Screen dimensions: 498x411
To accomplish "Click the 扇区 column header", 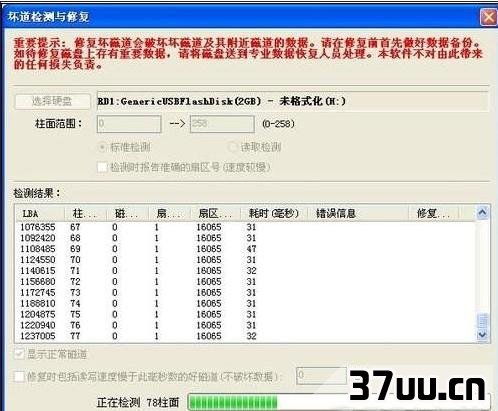I will 215,213.
